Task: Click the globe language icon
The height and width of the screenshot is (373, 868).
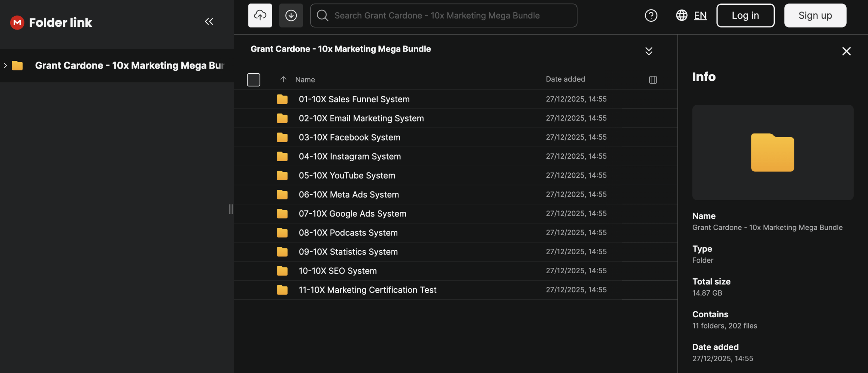Action: 682,16
